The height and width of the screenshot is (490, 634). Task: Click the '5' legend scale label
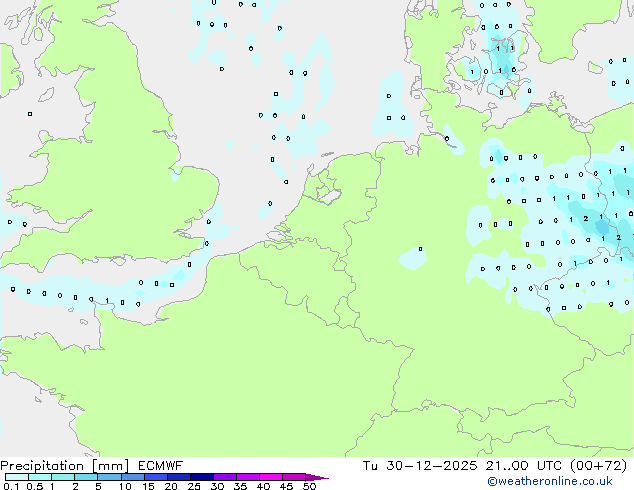pos(98,486)
